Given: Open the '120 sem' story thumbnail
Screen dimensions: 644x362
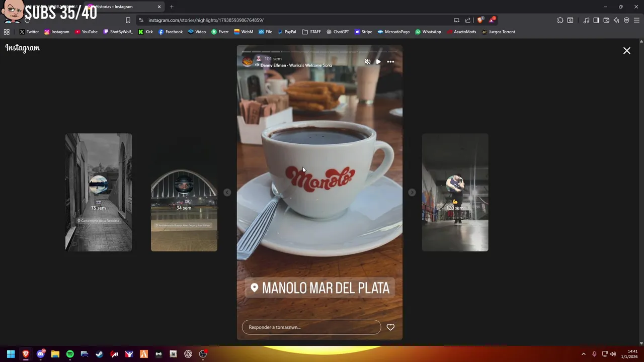Looking at the screenshot, I should 455,193.
